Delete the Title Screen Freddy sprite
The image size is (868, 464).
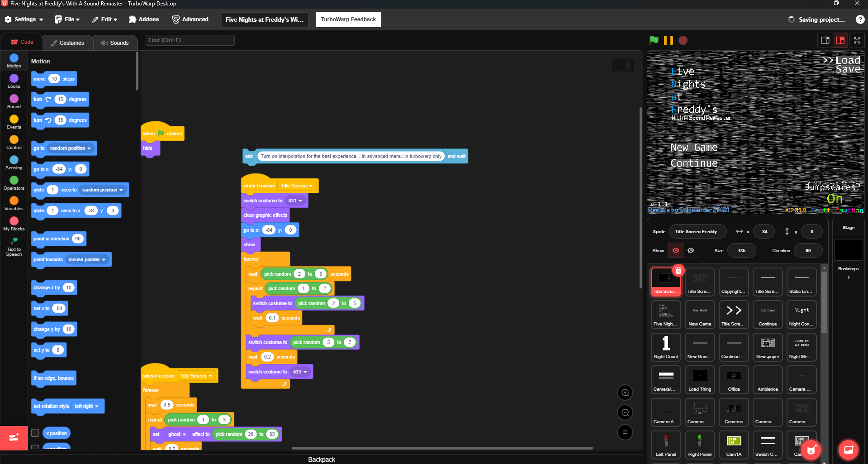(678, 271)
